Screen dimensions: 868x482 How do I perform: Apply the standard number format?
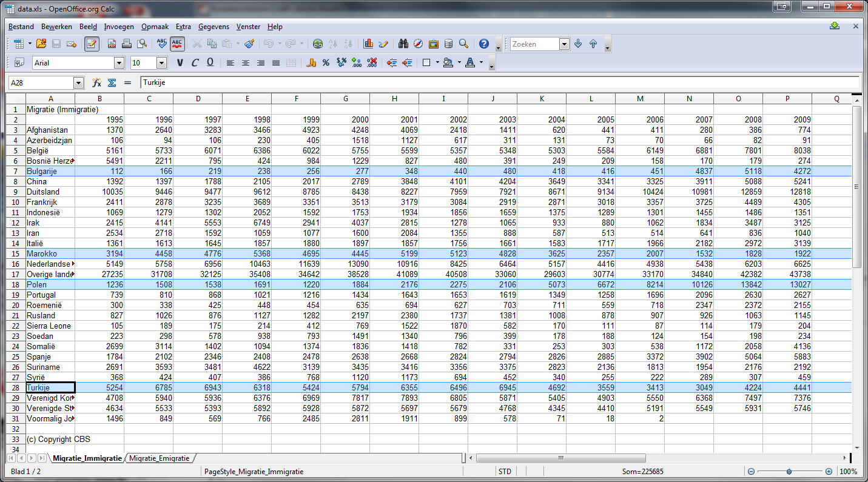click(341, 62)
